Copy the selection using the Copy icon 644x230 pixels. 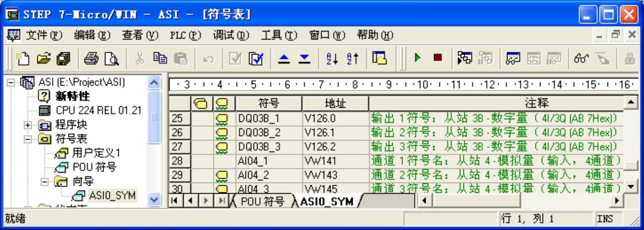[x=160, y=58]
